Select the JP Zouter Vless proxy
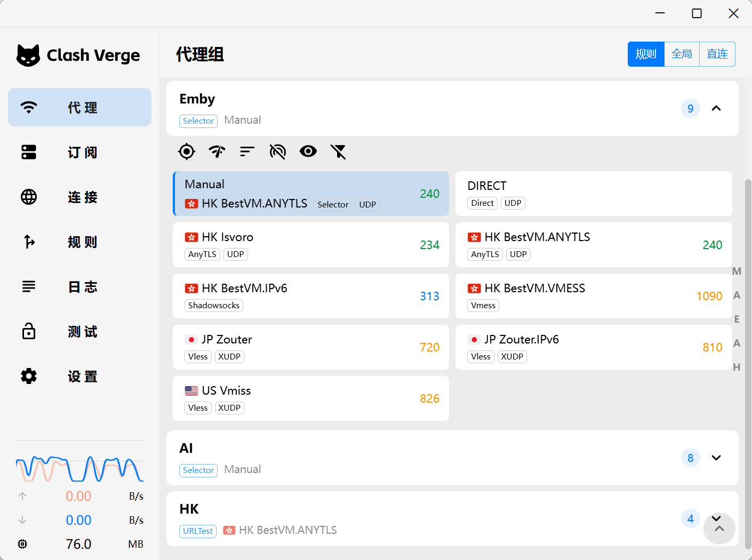 point(311,347)
